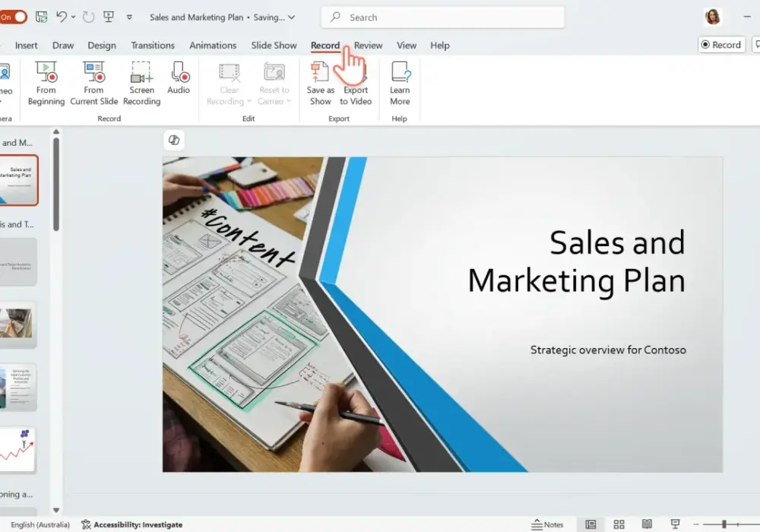The image size is (760, 532).
Task: Undo the last action
Action: 62,17
